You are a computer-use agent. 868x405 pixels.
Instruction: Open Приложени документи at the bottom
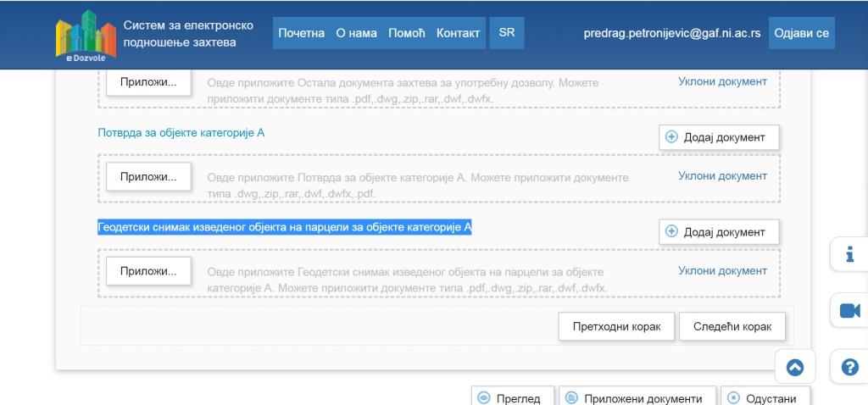click(x=637, y=398)
